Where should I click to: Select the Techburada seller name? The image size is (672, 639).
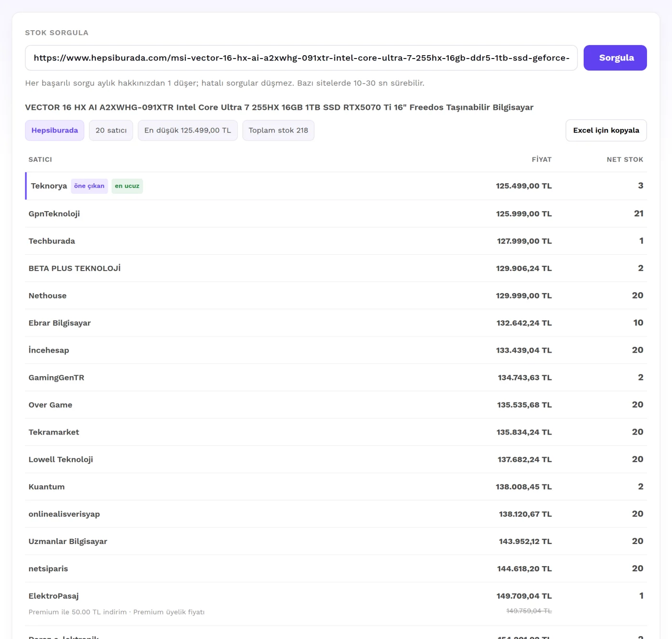click(52, 241)
